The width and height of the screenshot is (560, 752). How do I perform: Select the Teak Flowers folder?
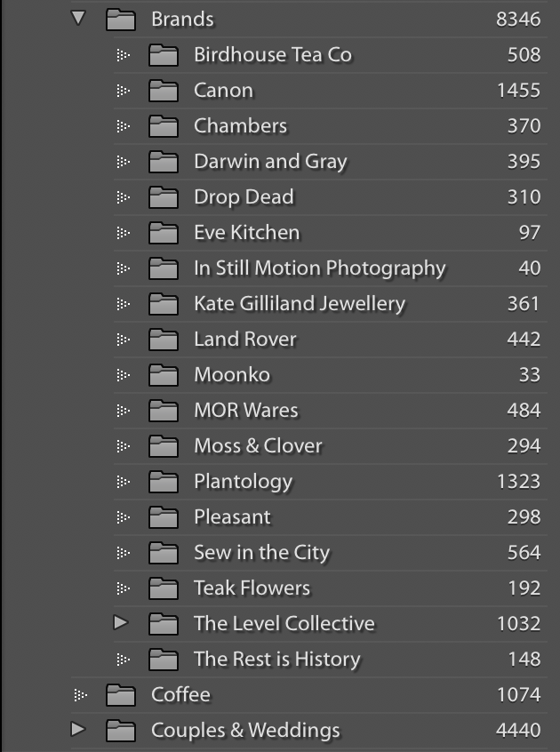[x=252, y=588]
